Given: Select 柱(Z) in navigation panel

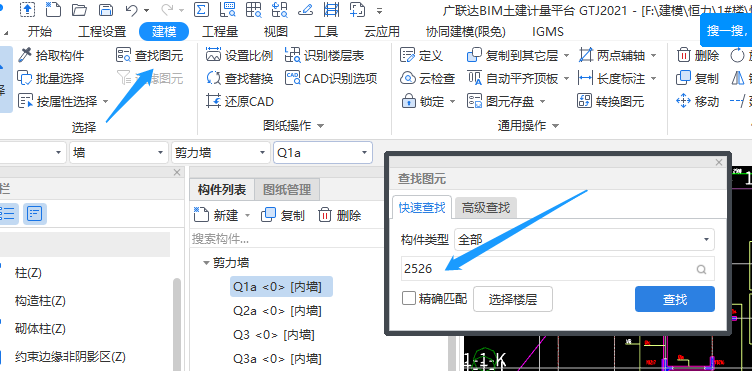Looking at the screenshot, I should pos(28,273).
